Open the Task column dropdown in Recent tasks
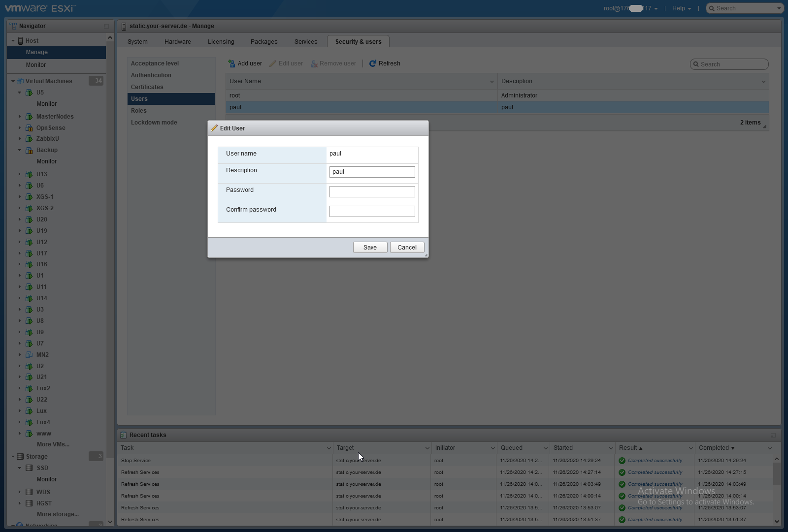788x532 pixels. point(328,448)
